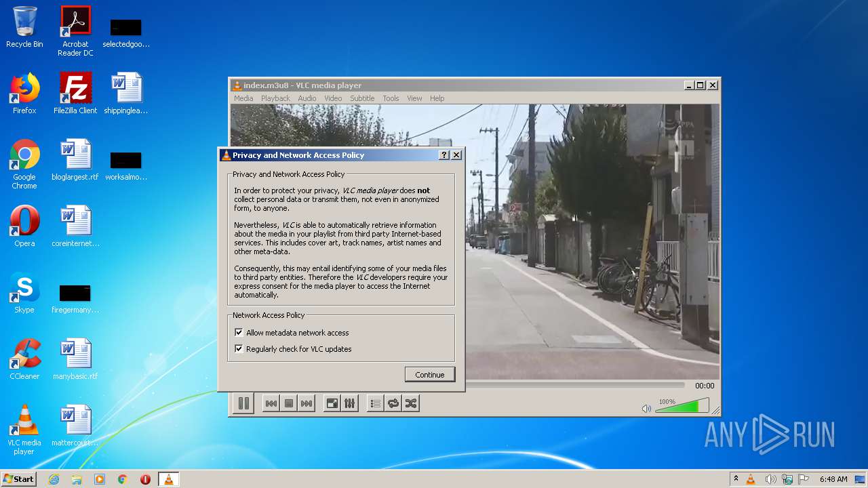Select manybasic.rtf document on desktop

click(75, 359)
